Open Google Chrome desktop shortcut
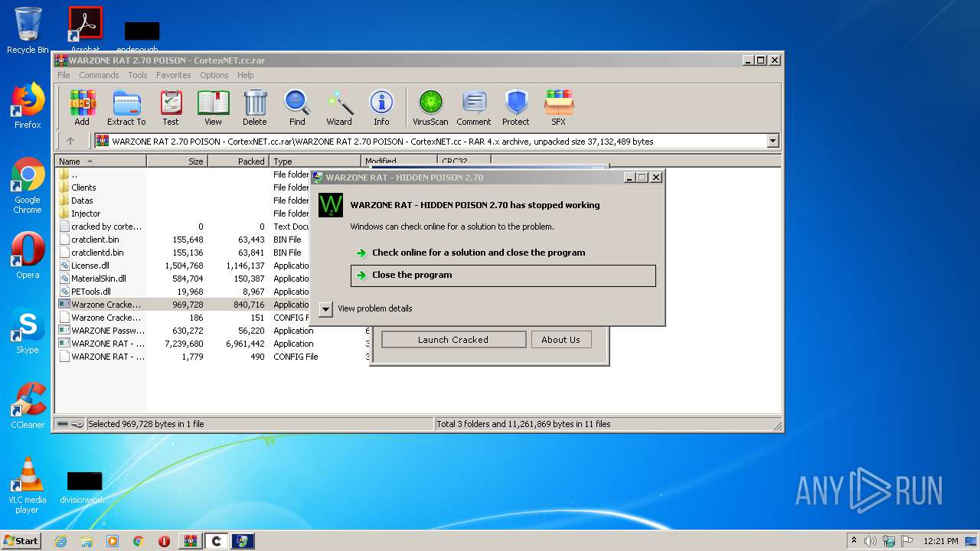This screenshot has height=551, width=980. tap(28, 186)
